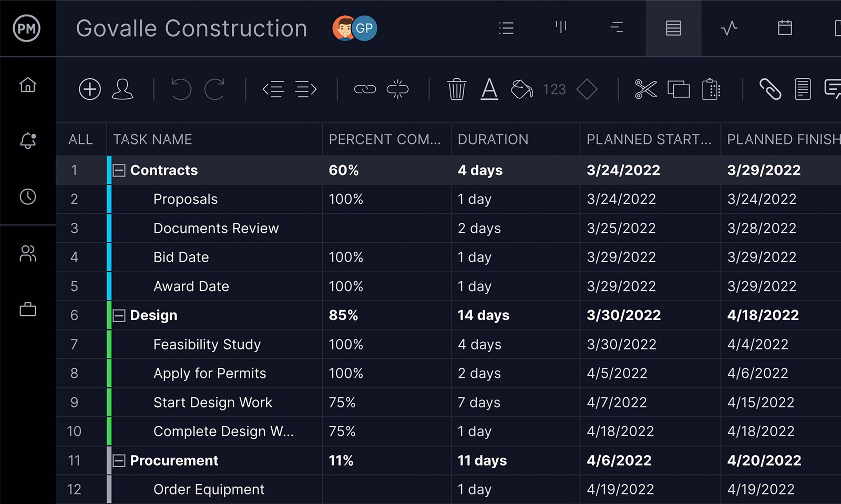
Task: Open the paint bucket fill color tool
Action: pos(521,89)
